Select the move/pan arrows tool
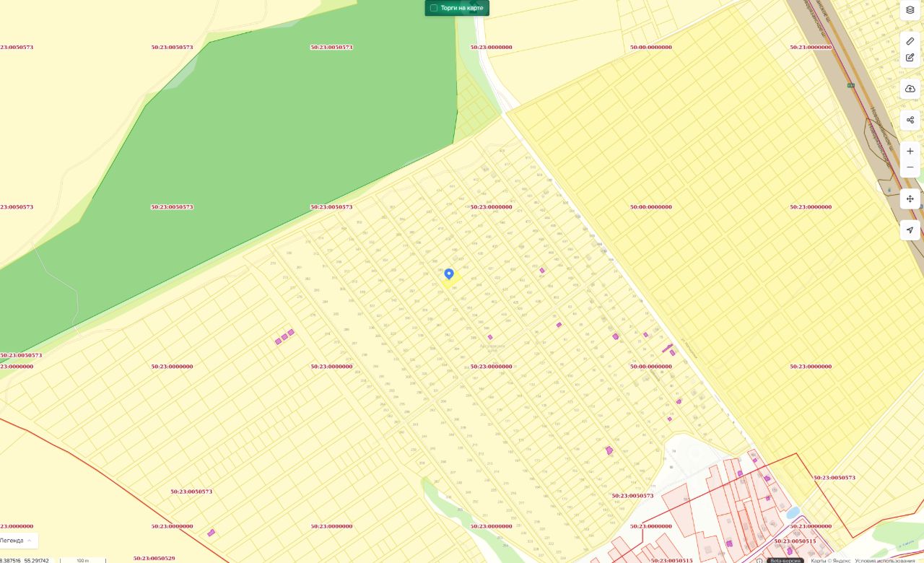This screenshot has height=563, width=924. pyautogui.click(x=910, y=198)
